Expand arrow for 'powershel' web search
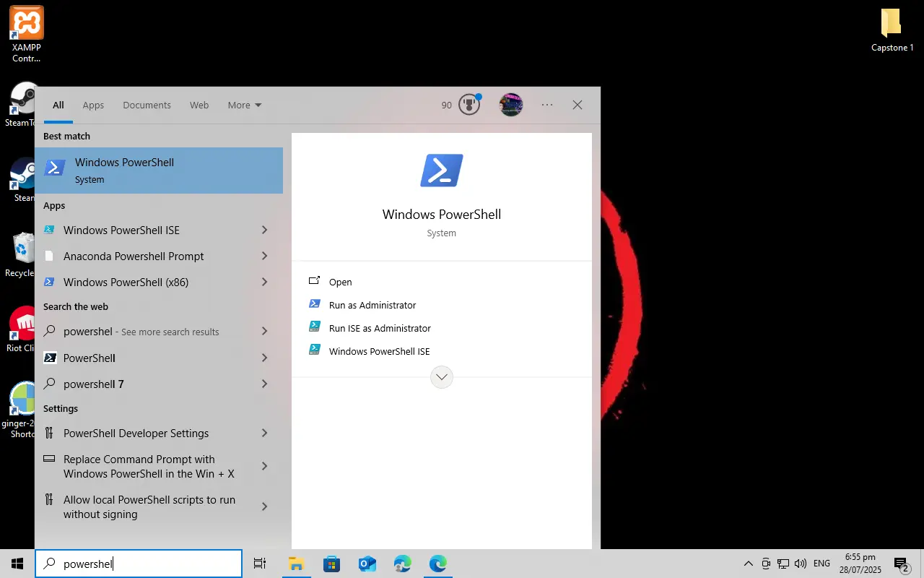This screenshot has width=924, height=578. 264,331
